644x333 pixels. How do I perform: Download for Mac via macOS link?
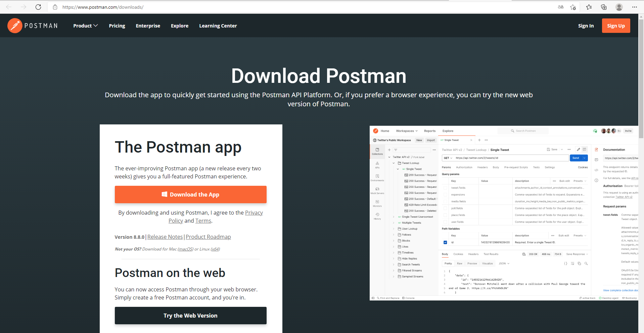pos(185,249)
